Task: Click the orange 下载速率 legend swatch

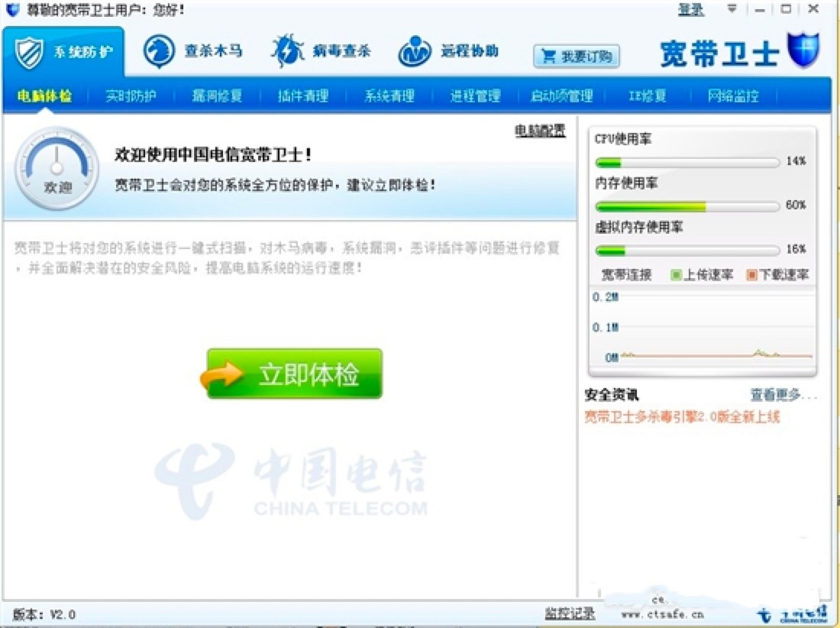Action: click(x=751, y=275)
